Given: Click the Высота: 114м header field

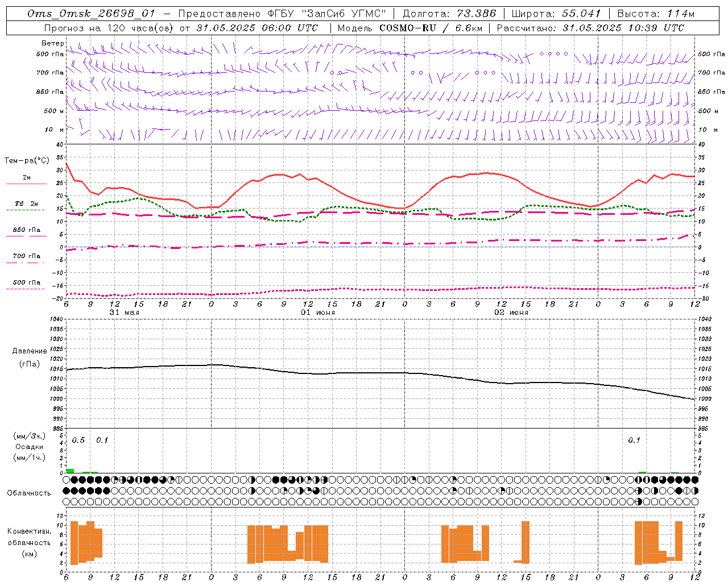Looking at the screenshot, I should click(656, 14).
